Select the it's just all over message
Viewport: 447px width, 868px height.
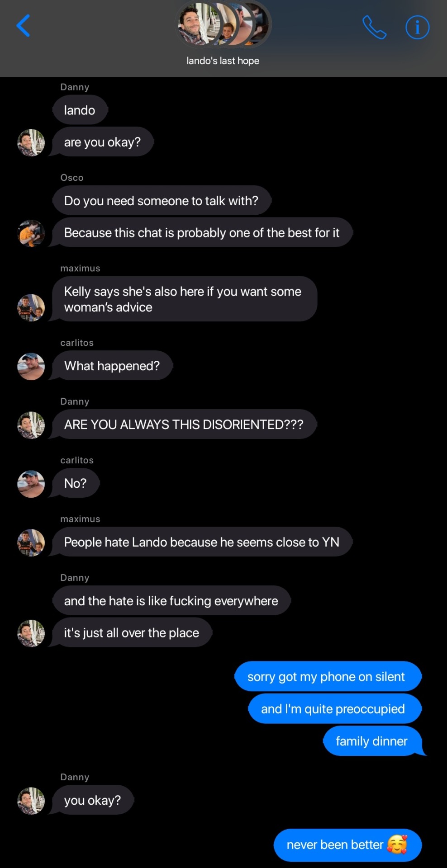point(131,632)
